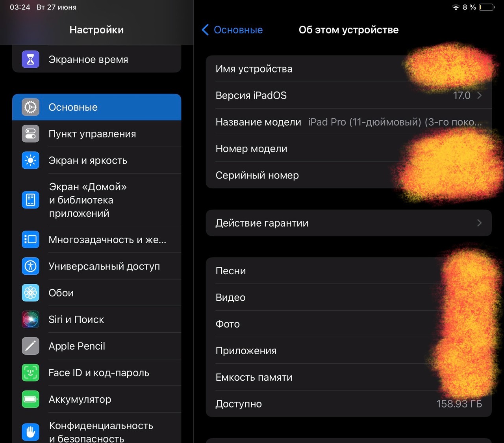Image resolution: width=504 pixels, height=443 pixels.
Task: Tap the Песни row label
Action: pos(231,271)
